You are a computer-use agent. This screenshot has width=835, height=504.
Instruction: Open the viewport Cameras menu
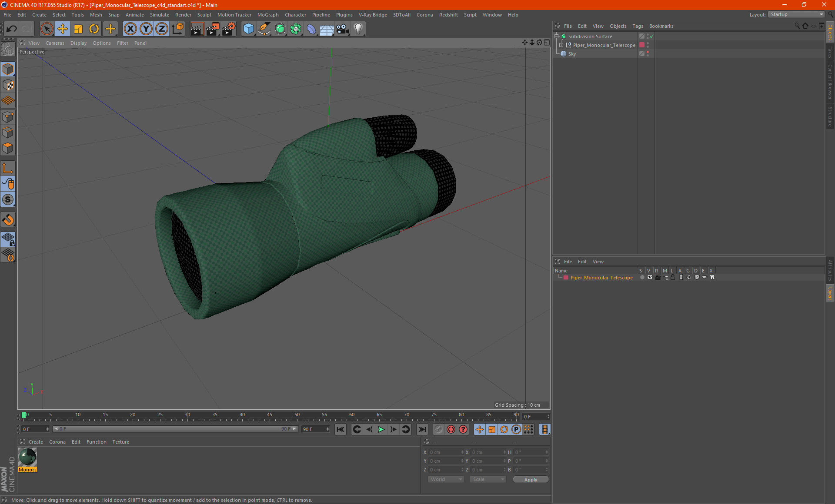(x=55, y=43)
